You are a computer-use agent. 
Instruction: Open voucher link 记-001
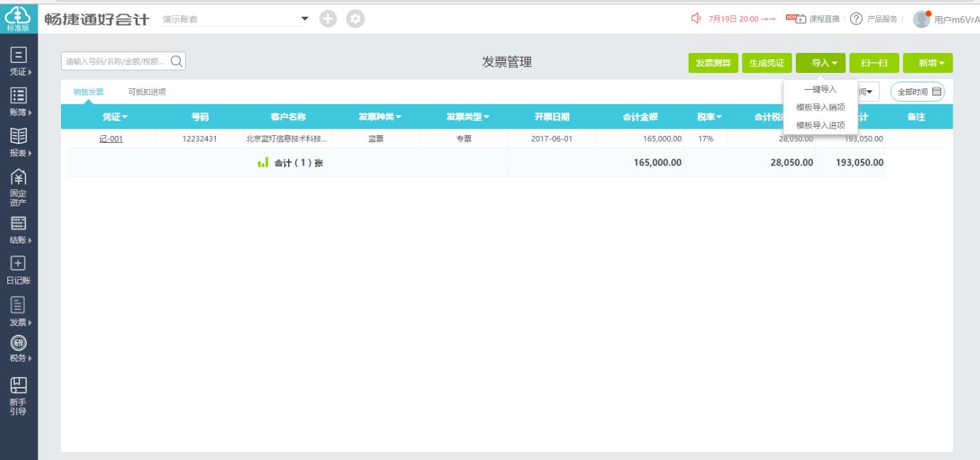pyautogui.click(x=111, y=139)
